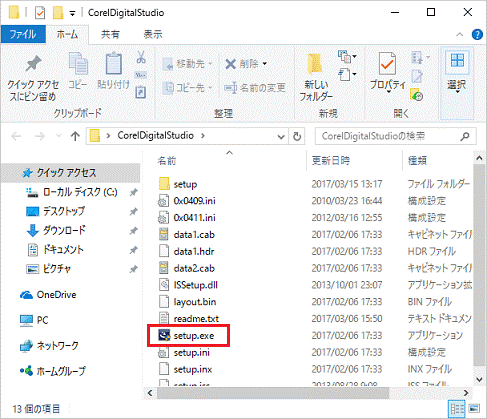Click the Back navigation arrow

(16, 136)
